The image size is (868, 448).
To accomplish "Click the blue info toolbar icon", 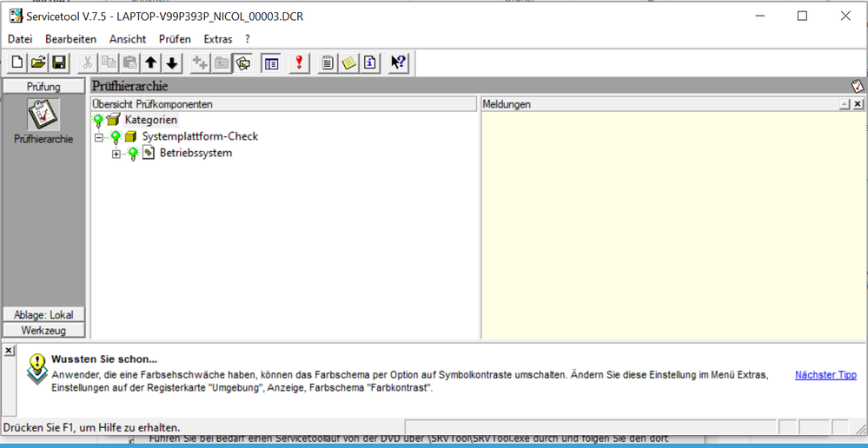I will coord(370,63).
